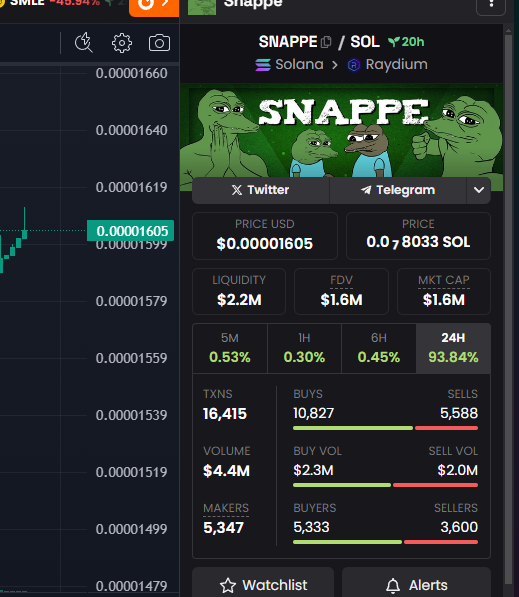Open chart settings gear icon
This screenshot has width=519, height=597.
(122, 43)
